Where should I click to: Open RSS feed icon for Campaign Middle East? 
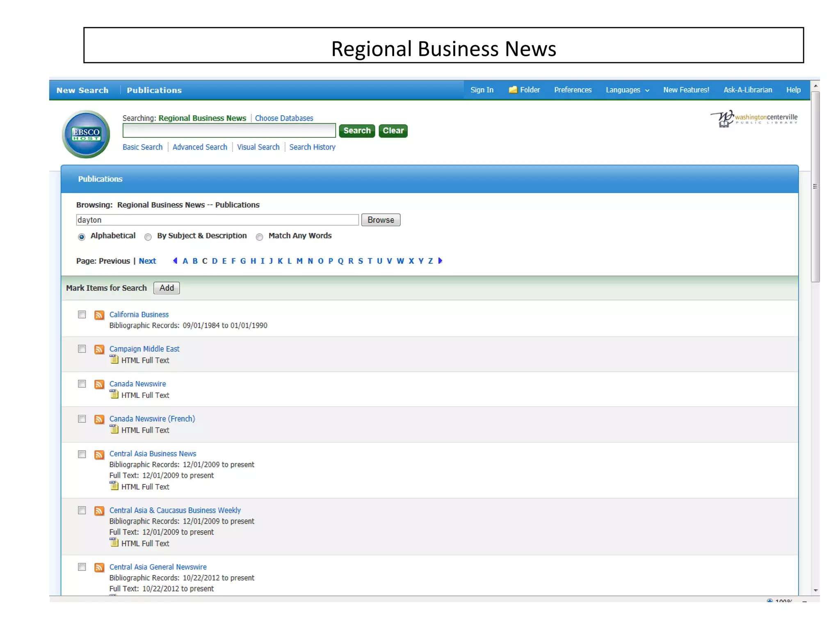click(99, 349)
